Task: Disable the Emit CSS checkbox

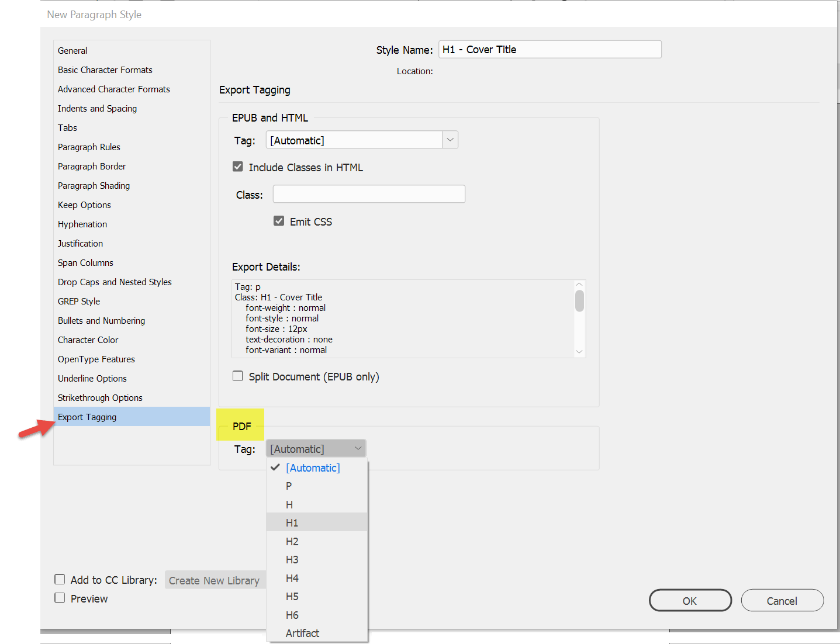Action: pyautogui.click(x=279, y=221)
